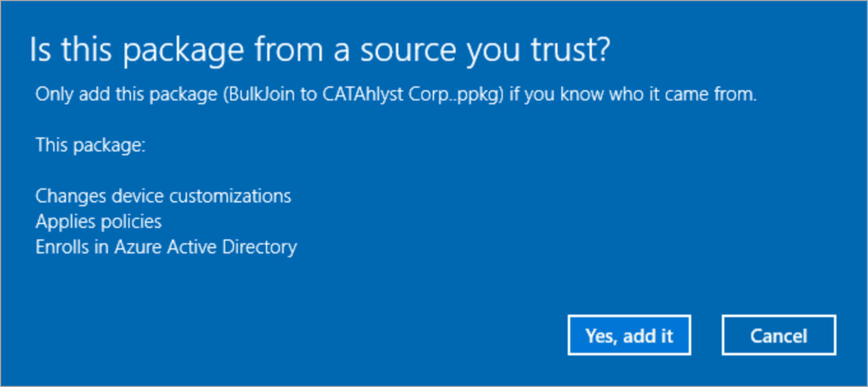Click the "Changes device customizations" line
Viewport: 868px width, 387px height.
coord(163,196)
